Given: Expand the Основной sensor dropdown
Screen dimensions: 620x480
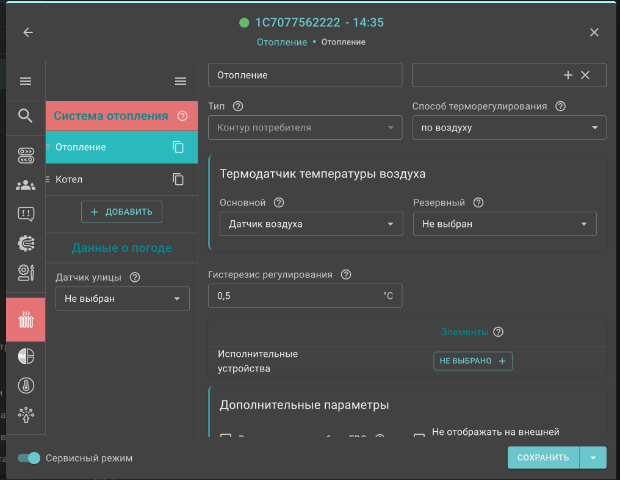Looking at the screenshot, I should pyautogui.click(x=310, y=224).
